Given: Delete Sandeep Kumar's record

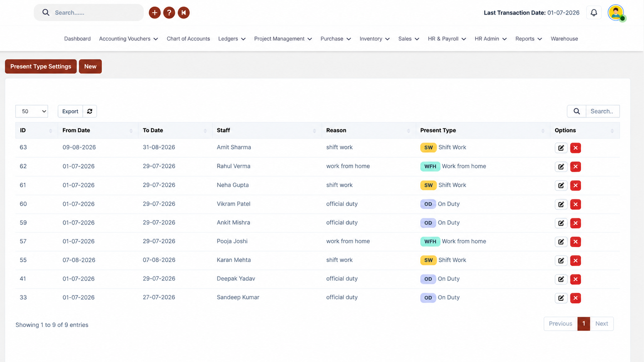Looking at the screenshot, I should tap(575, 298).
